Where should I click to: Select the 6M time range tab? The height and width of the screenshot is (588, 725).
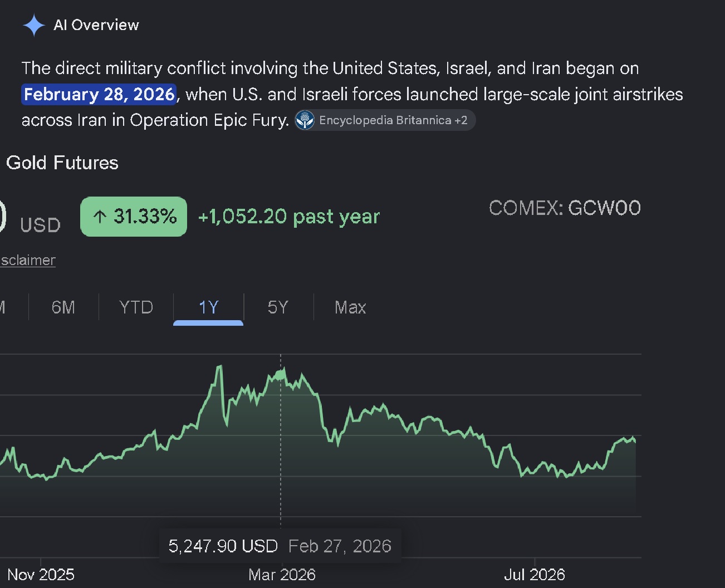click(x=63, y=307)
